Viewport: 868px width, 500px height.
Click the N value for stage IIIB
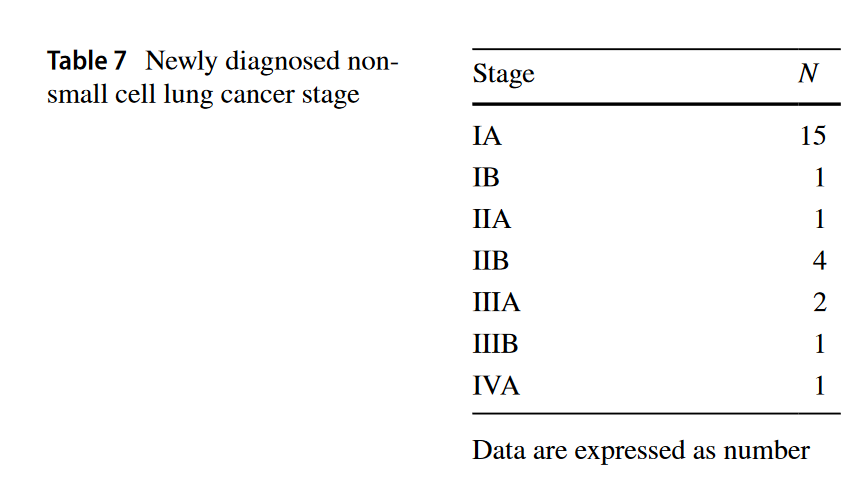coord(819,344)
